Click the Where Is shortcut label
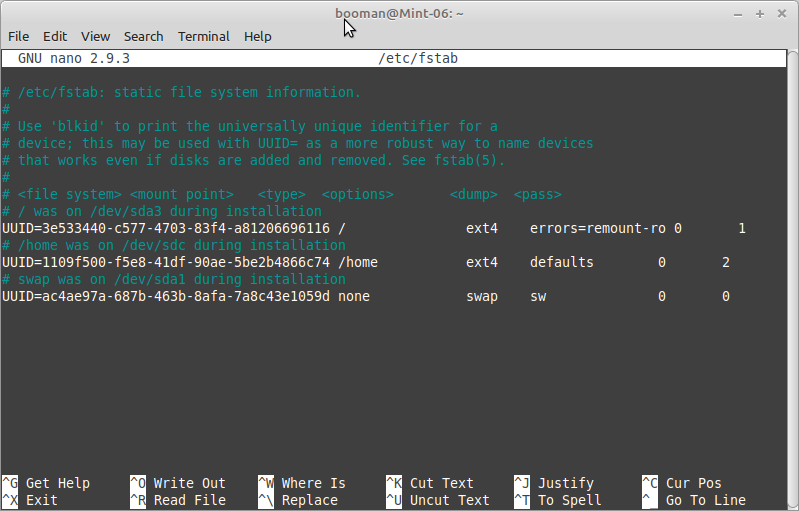 tap(313, 483)
